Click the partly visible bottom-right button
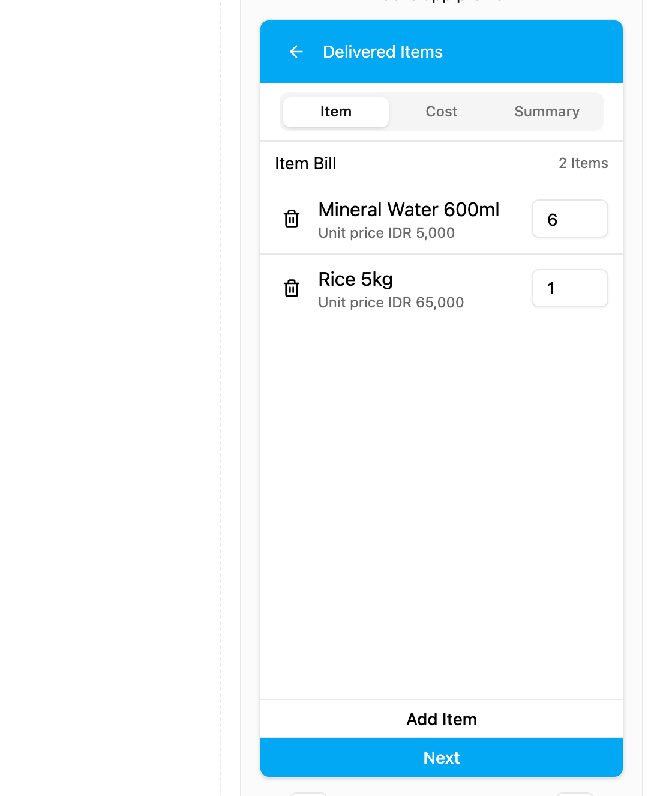 pos(575,794)
